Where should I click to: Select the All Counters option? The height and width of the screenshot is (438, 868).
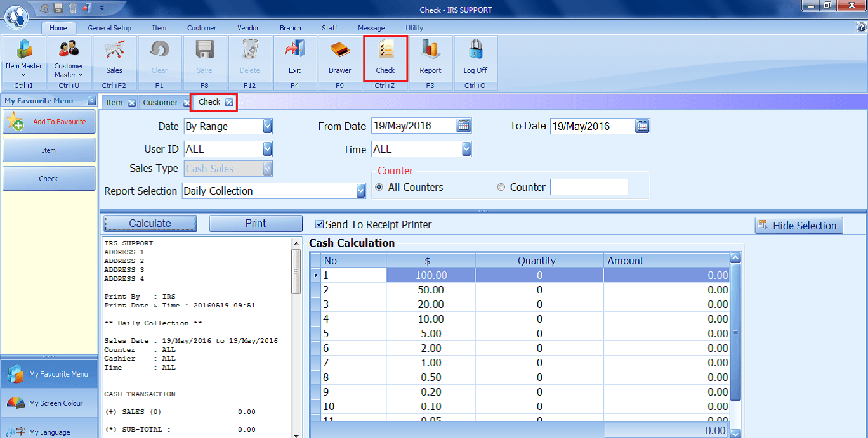pos(378,187)
